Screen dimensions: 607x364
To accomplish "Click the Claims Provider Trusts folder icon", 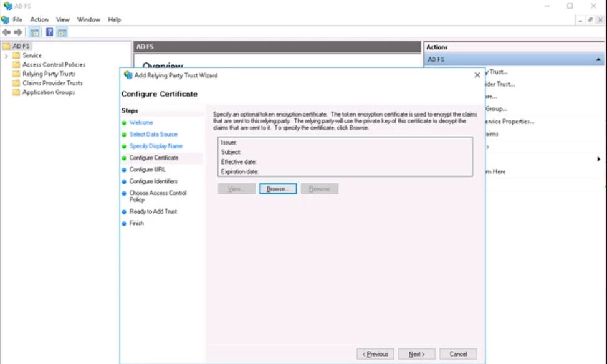I will pyautogui.click(x=16, y=83).
